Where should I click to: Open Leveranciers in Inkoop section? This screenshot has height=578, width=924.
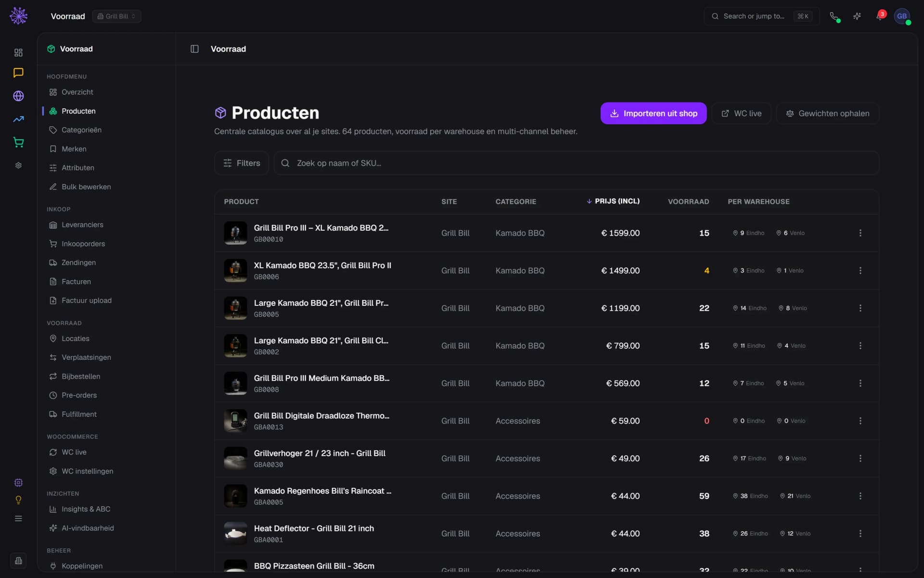(82, 225)
